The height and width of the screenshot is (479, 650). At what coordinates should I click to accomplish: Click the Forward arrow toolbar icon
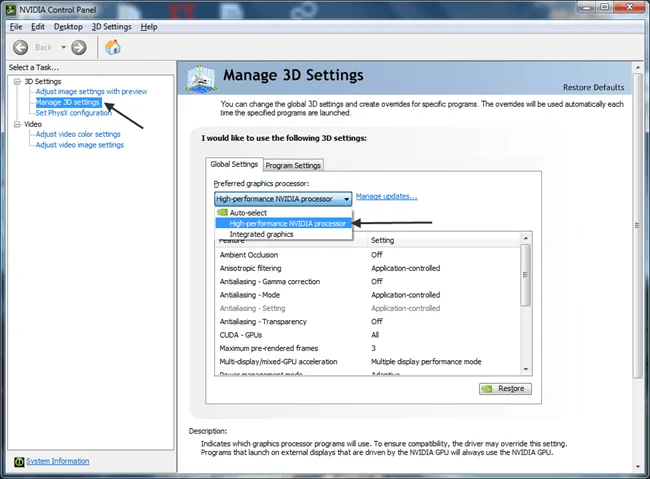[79, 47]
